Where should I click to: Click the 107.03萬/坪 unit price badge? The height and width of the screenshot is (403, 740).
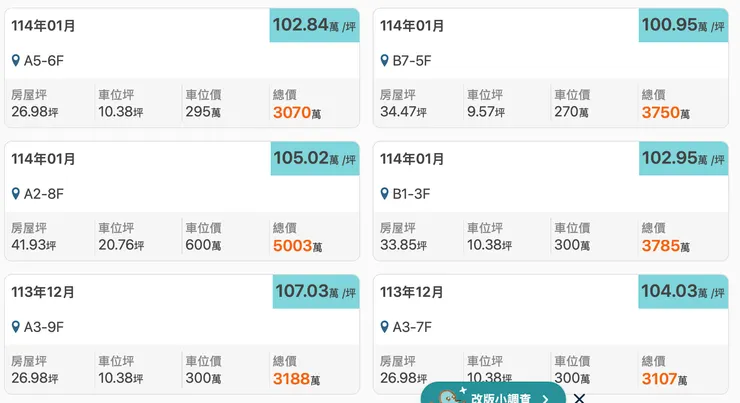[x=314, y=291]
